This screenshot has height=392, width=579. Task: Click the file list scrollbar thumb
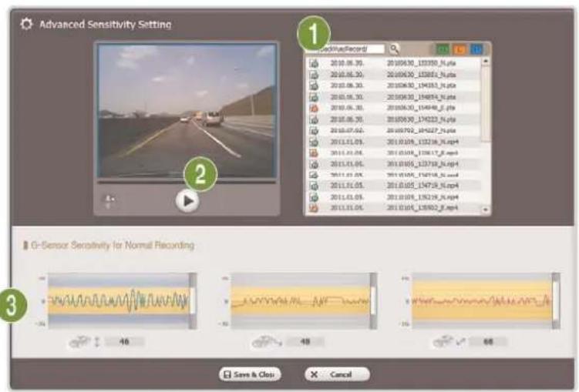[486, 103]
